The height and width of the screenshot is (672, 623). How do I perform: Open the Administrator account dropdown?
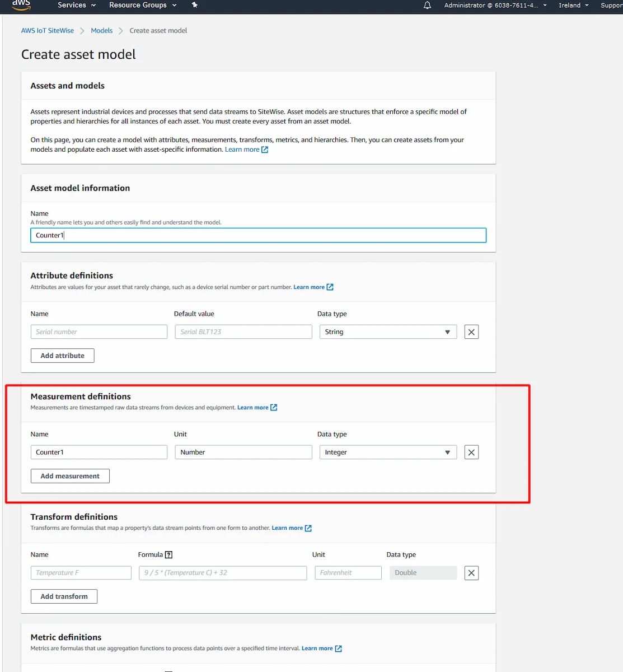495,5
